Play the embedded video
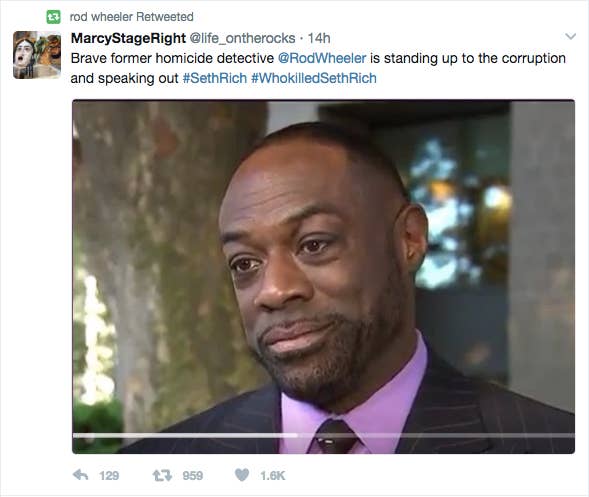Image resolution: width=589 pixels, height=497 pixels. pos(323,276)
